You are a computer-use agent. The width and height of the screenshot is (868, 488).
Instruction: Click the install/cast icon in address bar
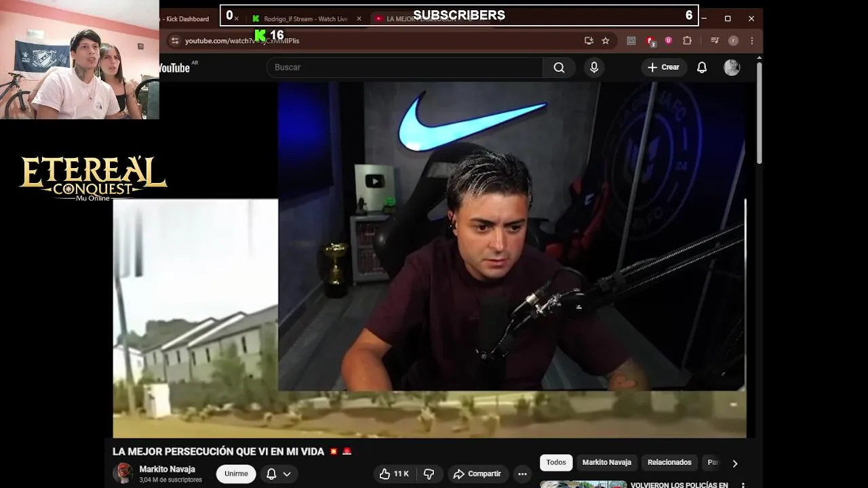589,41
